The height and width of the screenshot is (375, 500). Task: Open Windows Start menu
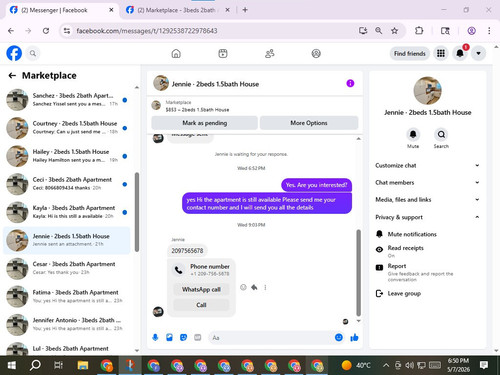[x=12, y=365]
